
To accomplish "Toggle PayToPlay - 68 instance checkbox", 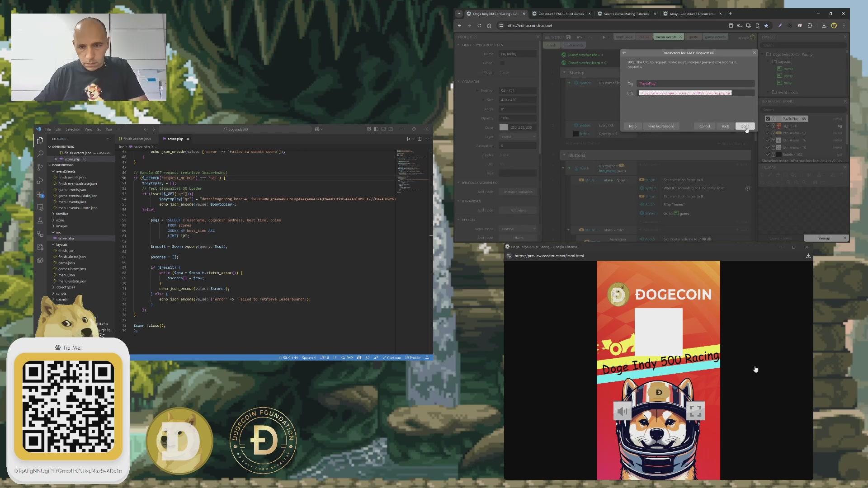I will point(768,119).
